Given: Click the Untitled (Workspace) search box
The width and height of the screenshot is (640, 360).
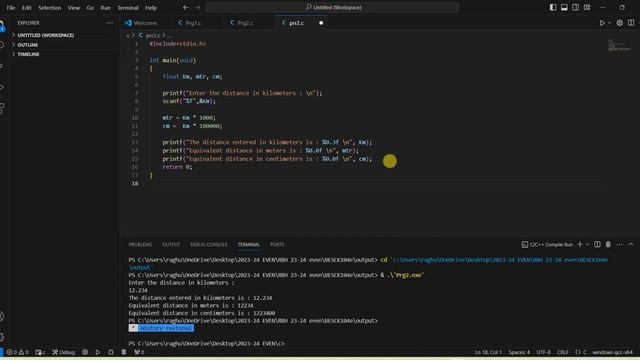Looking at the screenshot, I should (x=333, y=7).
